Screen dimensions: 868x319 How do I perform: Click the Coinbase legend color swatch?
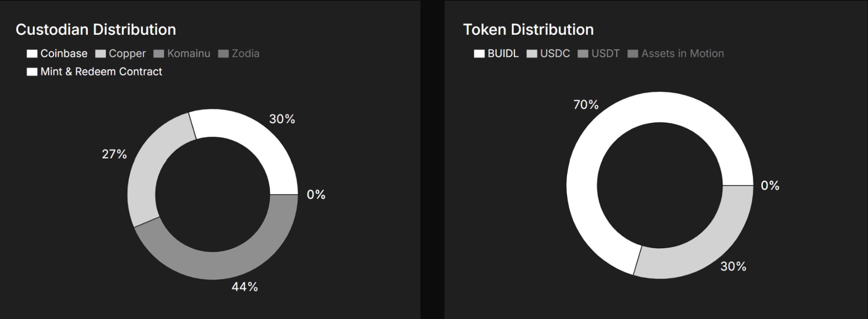point(32,53)
